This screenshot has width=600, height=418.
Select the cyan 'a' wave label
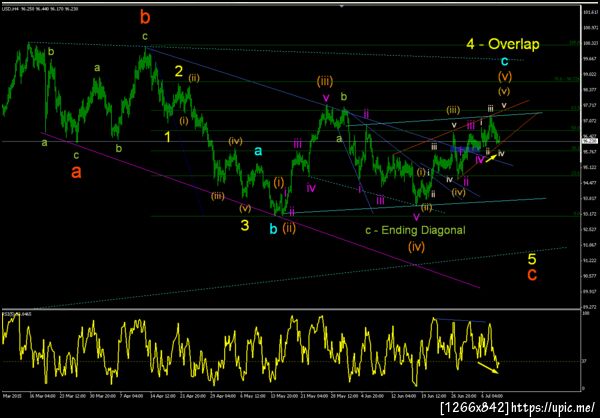pos(258,152)
